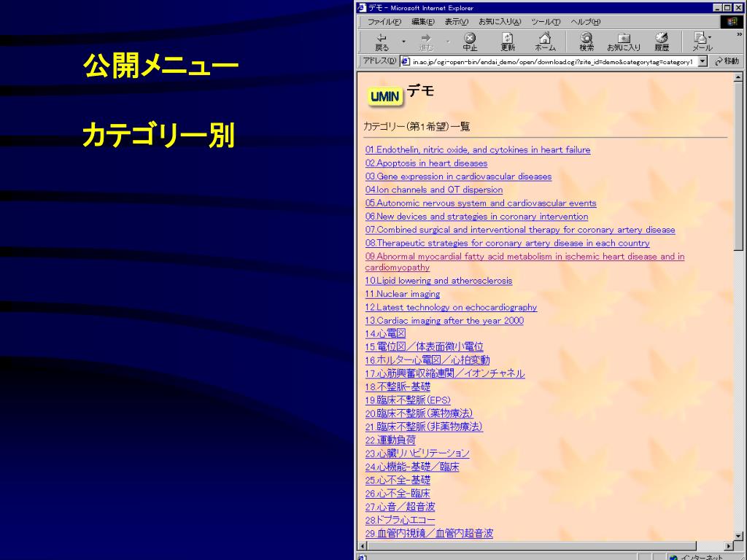Open the ヘルプ(H) menu
This screenshot has width=747, height=560.
[586, 22]
